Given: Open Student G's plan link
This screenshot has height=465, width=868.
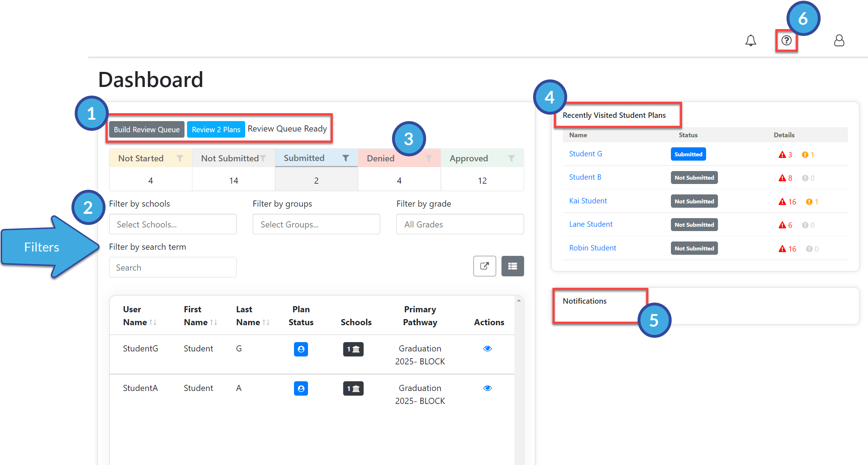Looking at the screenshot, I should tap(585, 154).
